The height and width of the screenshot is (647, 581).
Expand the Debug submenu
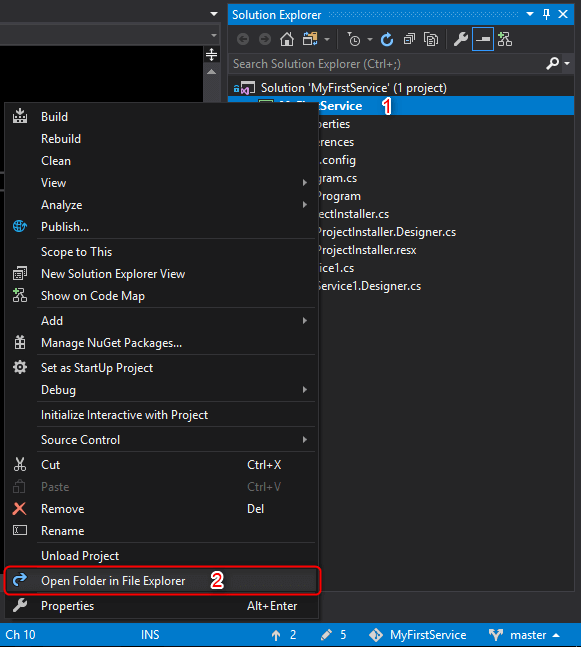click(161, 390)
